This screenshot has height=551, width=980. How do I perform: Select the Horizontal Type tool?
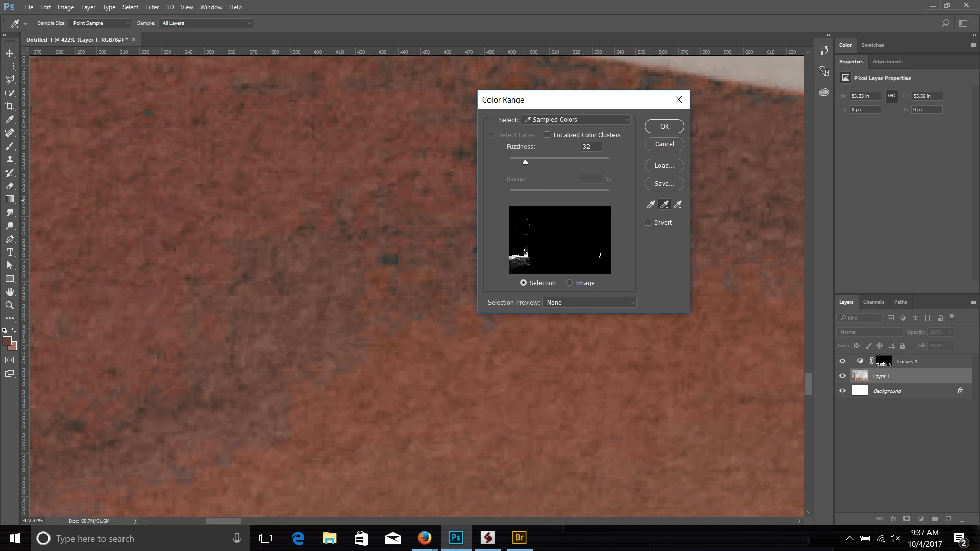coord(10,252)
